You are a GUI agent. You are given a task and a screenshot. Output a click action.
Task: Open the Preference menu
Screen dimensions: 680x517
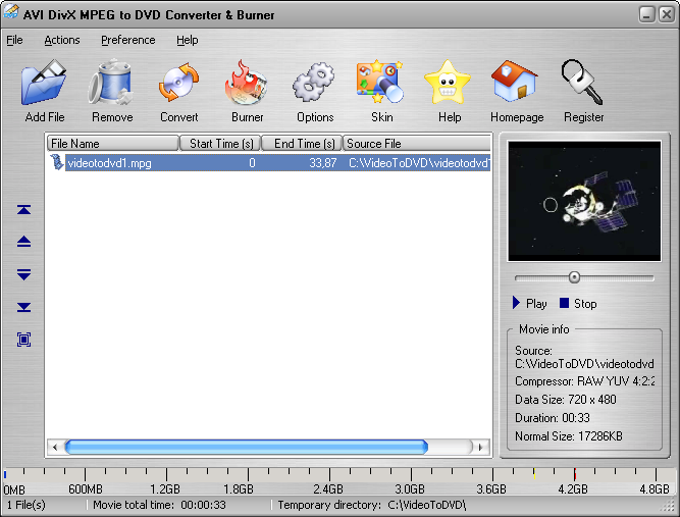point(128,40)
